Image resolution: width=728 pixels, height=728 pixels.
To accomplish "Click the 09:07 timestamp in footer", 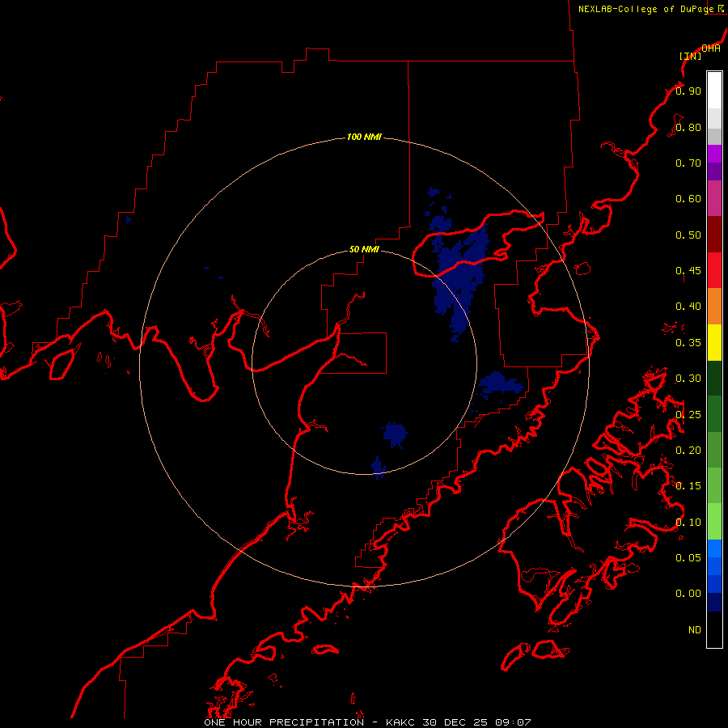I will tap(513, 722).
